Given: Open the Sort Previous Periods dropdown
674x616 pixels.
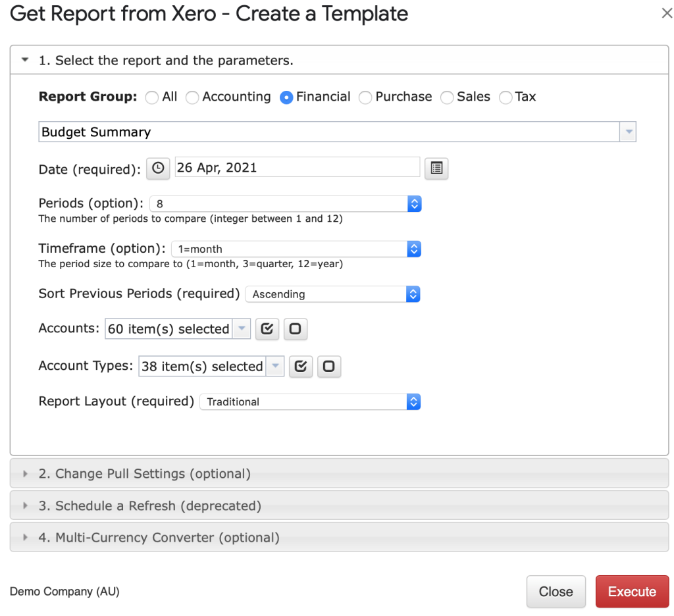Looking at the screenshot, I should (332, 294).
